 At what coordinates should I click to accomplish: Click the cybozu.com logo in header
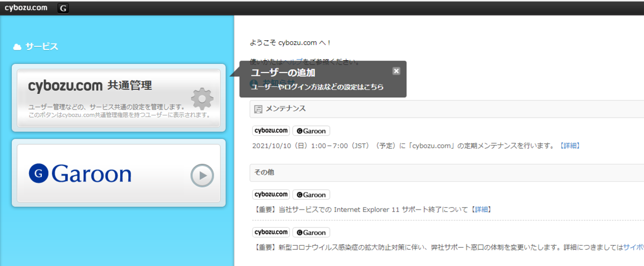[26, 8]
